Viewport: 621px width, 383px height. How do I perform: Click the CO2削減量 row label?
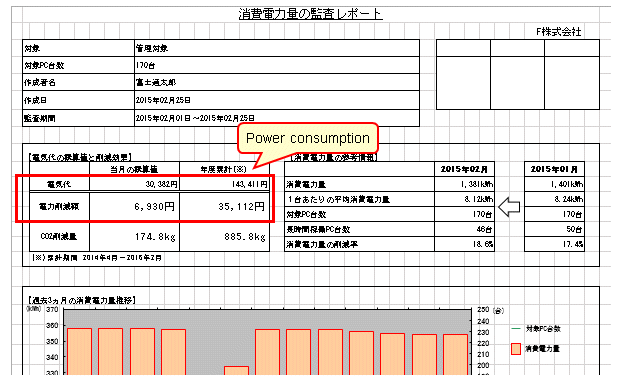[59, 236]
